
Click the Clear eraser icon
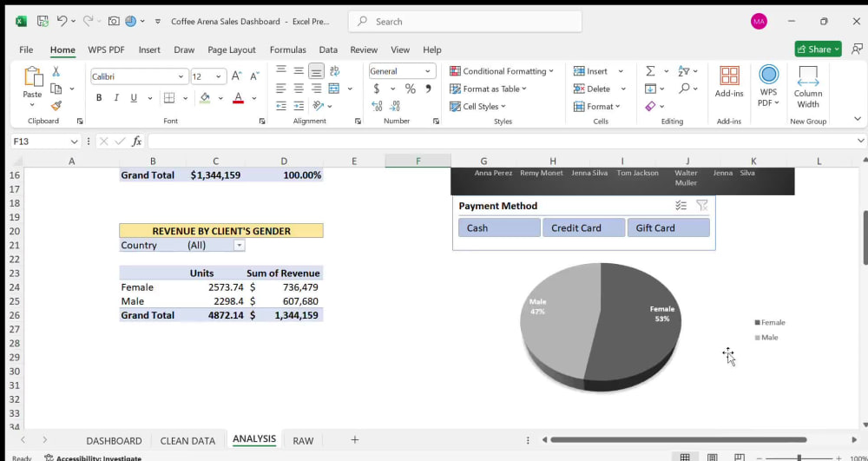[650, 106]
